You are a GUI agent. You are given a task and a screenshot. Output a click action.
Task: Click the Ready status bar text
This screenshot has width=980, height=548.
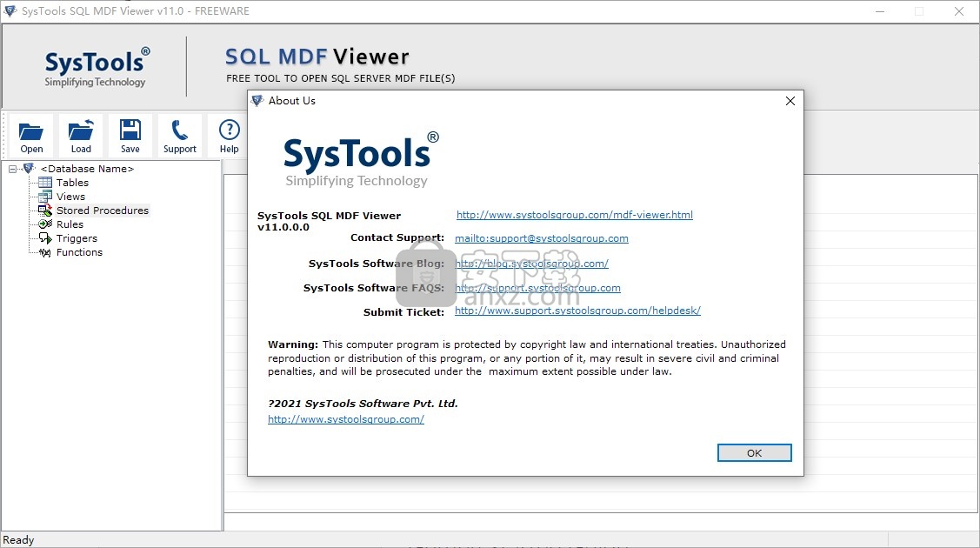click(18, 540)
